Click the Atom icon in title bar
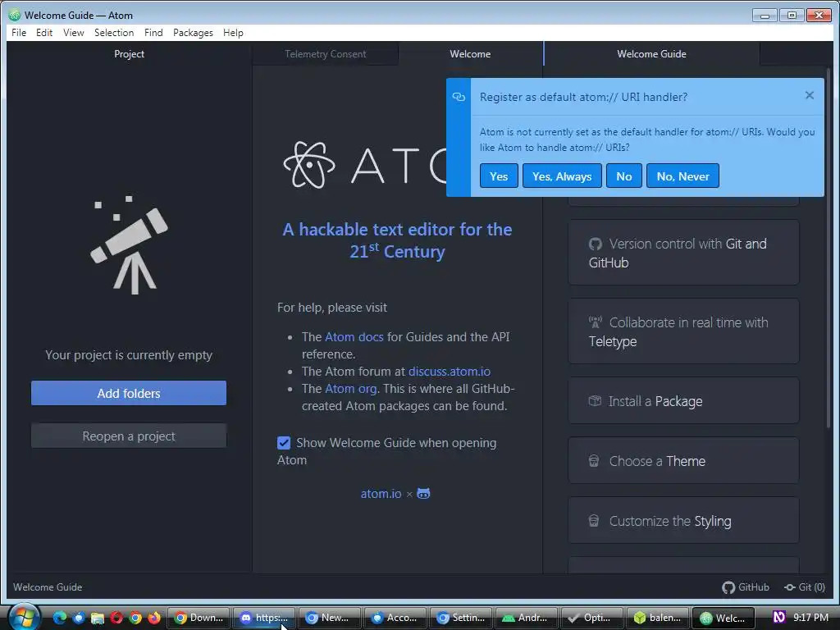This screenshot has height=630, width=840. coord(15,15)
